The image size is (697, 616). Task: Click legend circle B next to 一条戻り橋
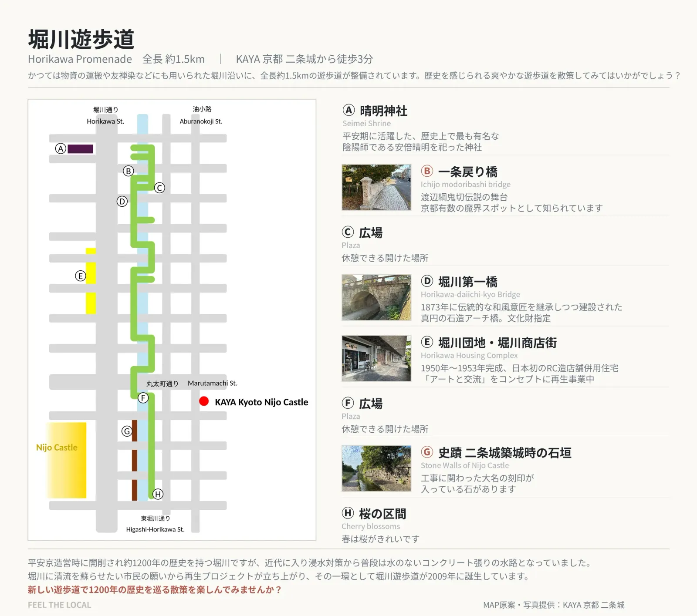click(427, 171)
